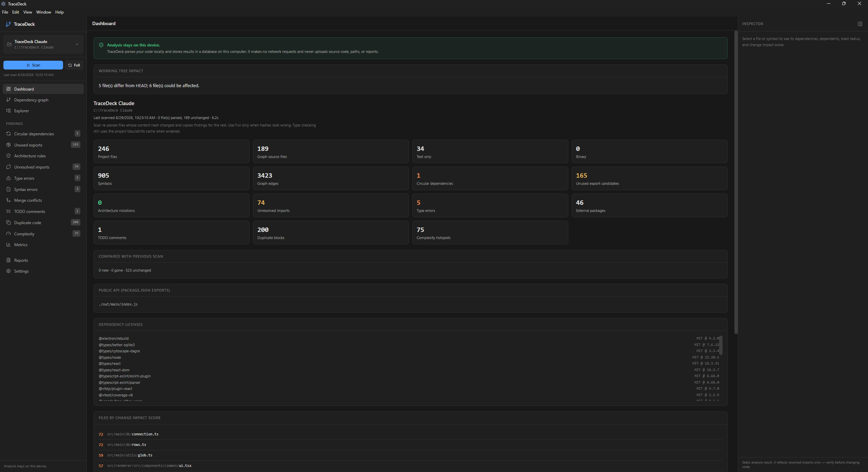Open the Window menu
This screenshot has height=472, width=868.
44,12
